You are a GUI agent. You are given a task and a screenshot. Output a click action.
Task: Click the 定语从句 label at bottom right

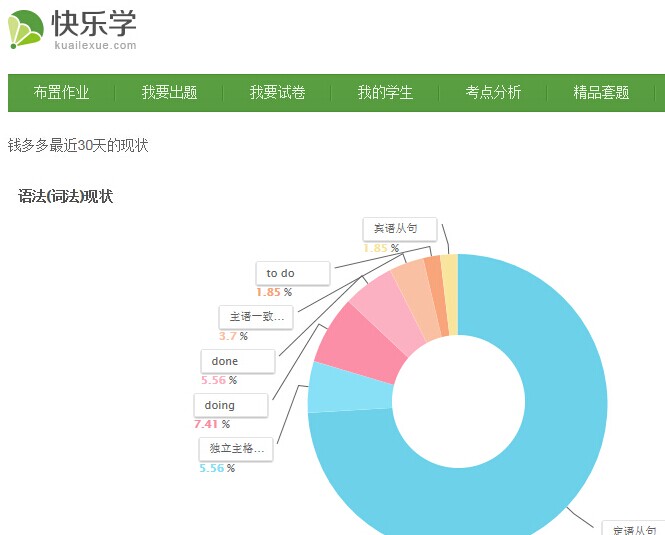click(x=634, y=529)
